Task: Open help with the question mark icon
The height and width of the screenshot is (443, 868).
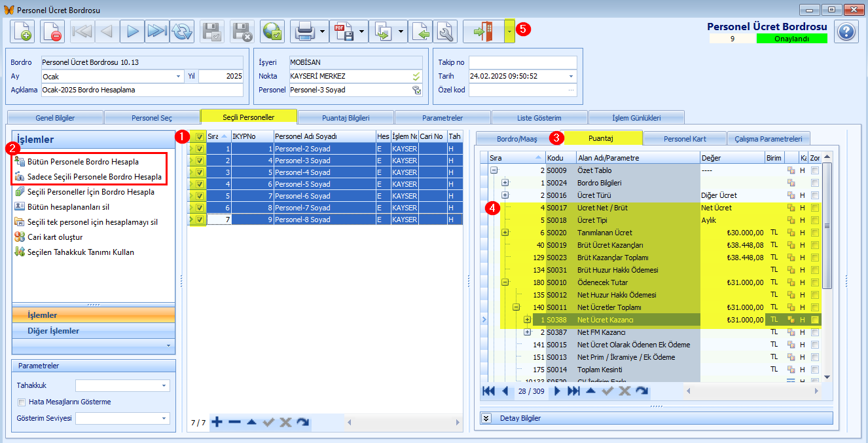Action: pos(846,31)
